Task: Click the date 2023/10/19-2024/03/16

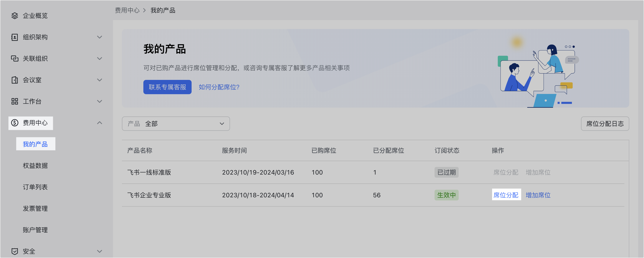Action: click(x=258, y=172)
